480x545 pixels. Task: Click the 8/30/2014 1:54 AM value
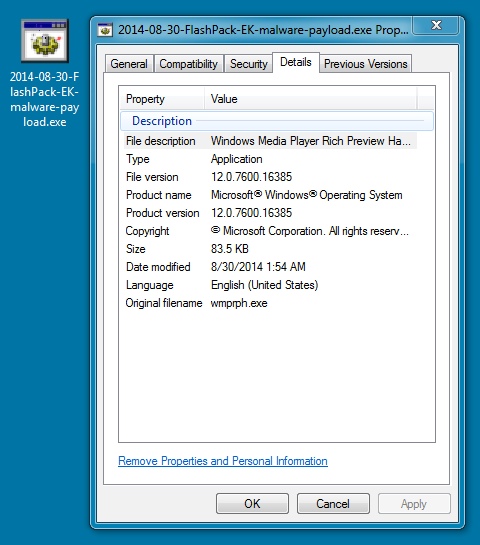[x=258, y=267]
